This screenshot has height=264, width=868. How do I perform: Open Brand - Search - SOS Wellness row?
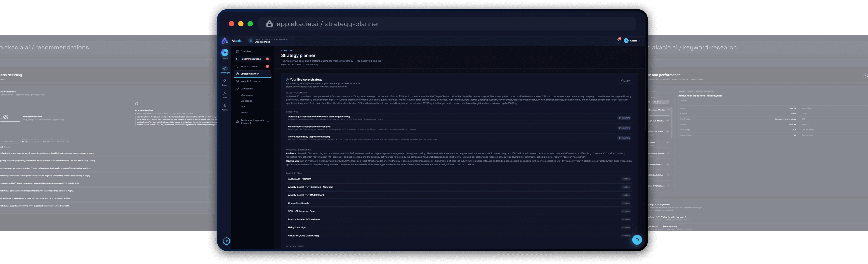459,220
